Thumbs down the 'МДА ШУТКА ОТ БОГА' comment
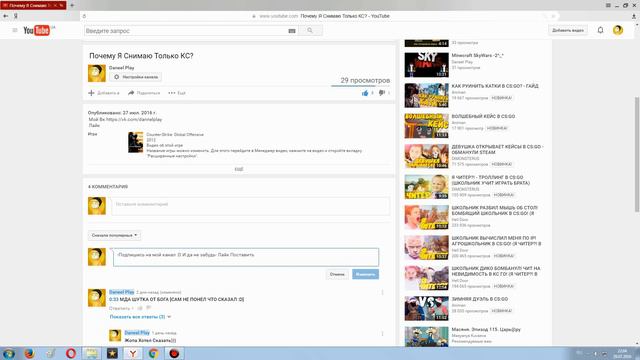Image resolution: width=640 pixels, height=360 pixels. point(149,308)
